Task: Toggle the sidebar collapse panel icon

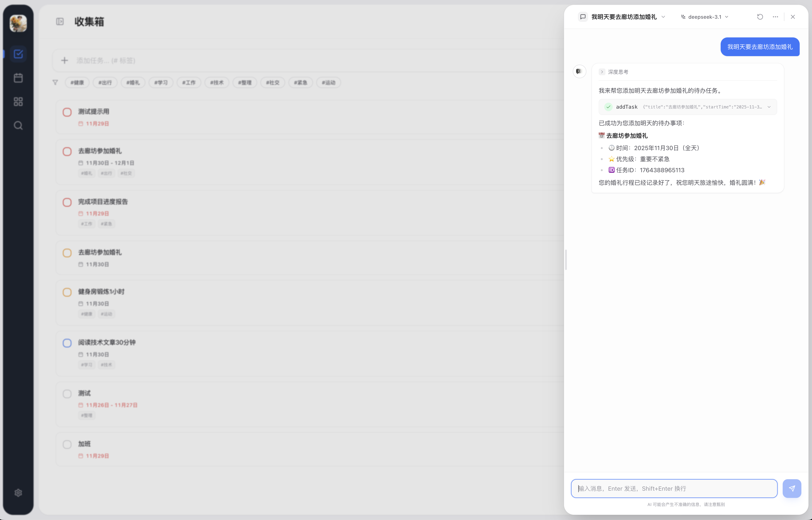Action: pos(60,22)
